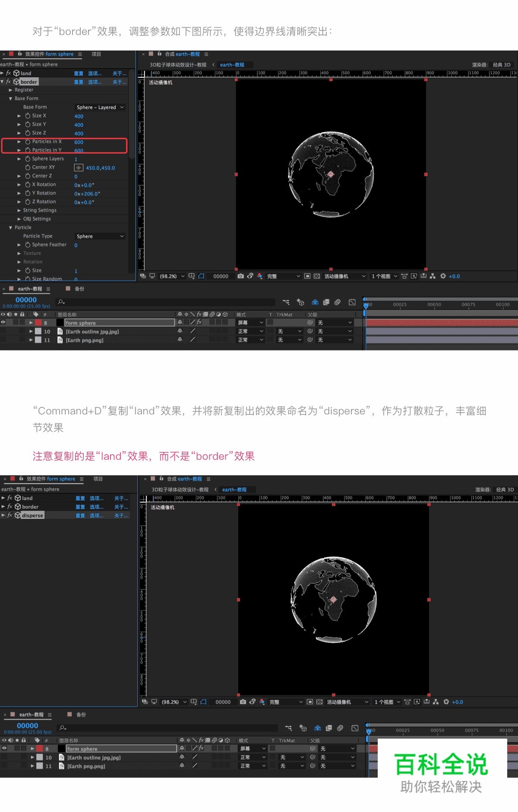This screenshot has width=518, height=812.
Task: Click the snapshot camera icon in lower viewer bar
Action: [243, 702]
